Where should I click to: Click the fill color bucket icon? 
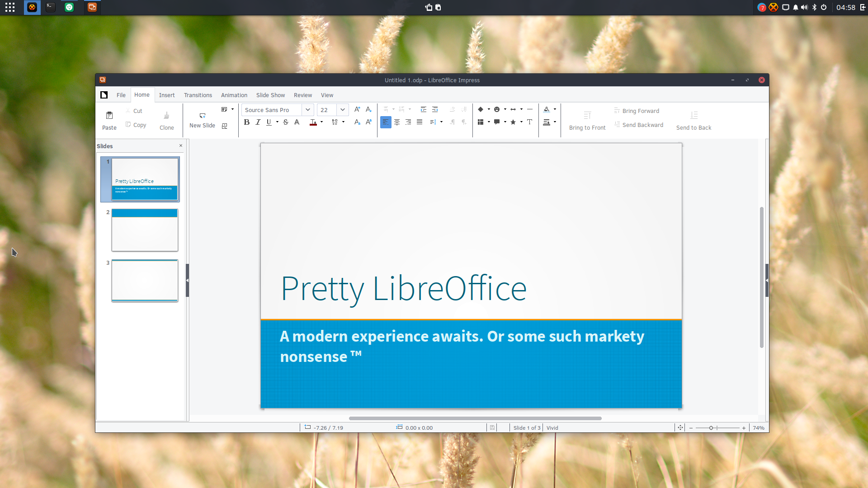[x=547, y=109]
